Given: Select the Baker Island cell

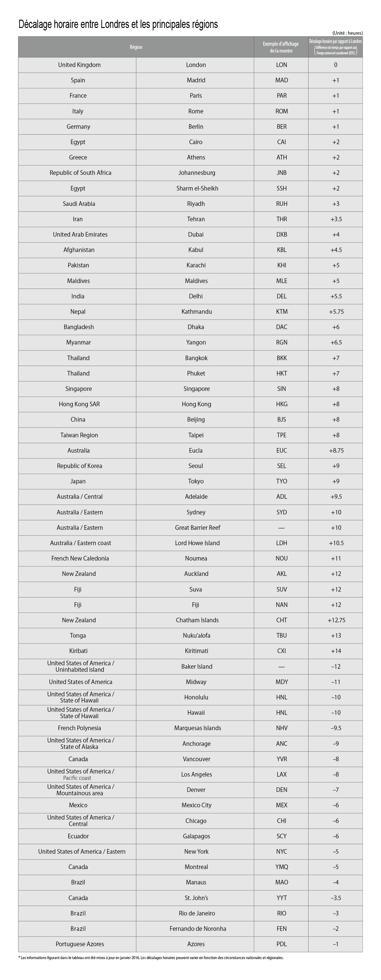Looking at the screenshot, I should 196,667.
